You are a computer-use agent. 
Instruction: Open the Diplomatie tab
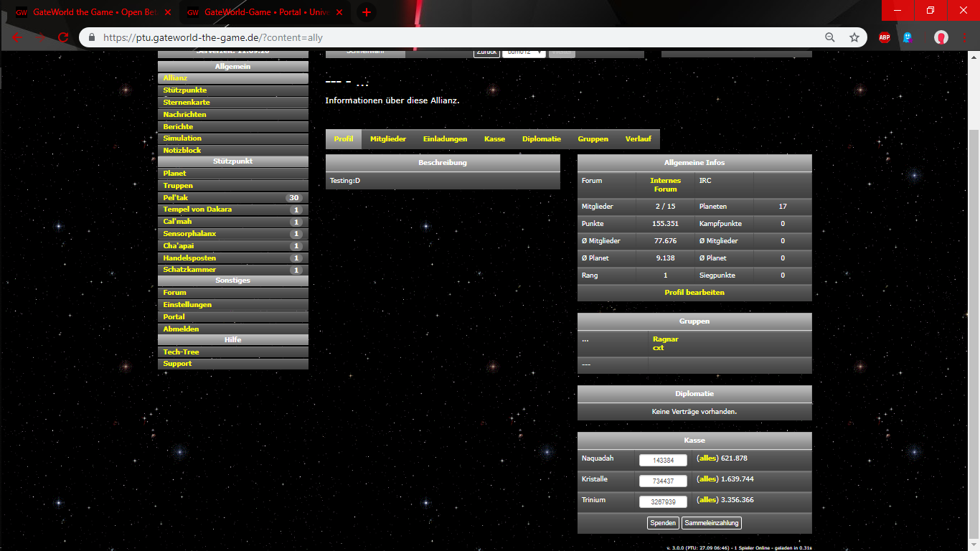point(541,139)
